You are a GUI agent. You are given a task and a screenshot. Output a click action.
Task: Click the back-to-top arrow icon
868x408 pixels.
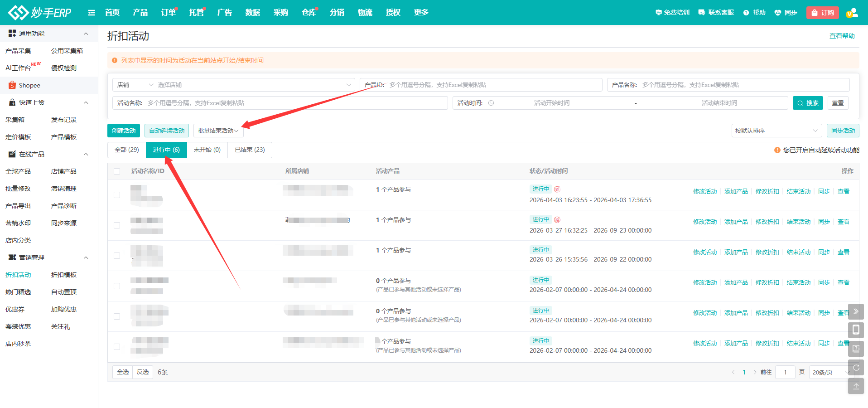(x=856, y=386)
